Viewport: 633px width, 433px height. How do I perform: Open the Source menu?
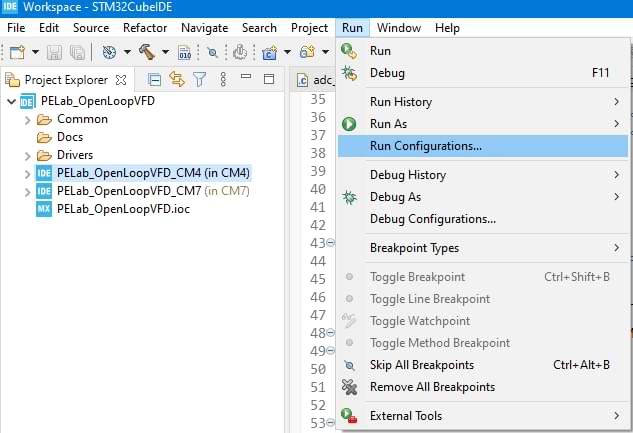pos(91,28)
